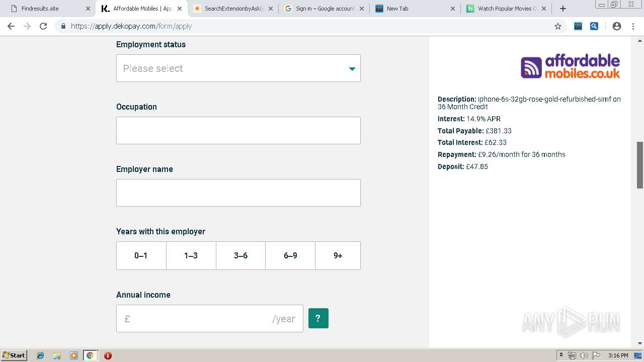This screenshot has width=644, height=362.
Task: Click the Interest 14.9% APR text
Action: click(469, 119)
